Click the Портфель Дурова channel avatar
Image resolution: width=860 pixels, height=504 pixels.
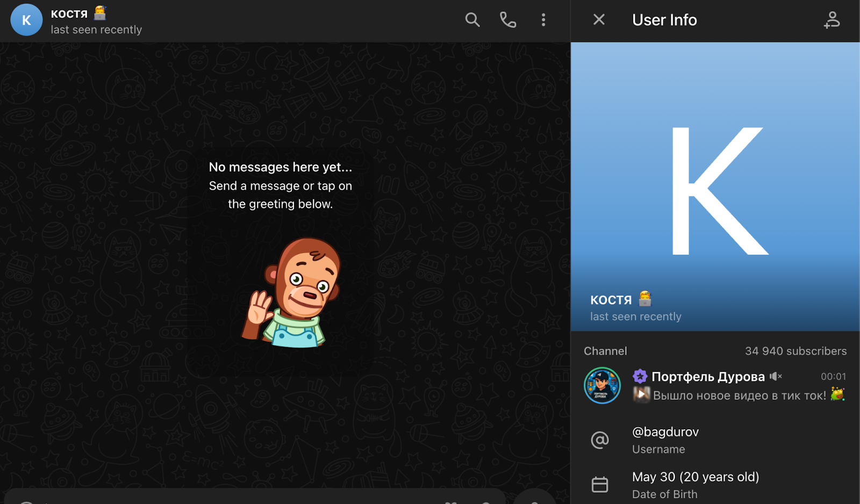pos(602,385)
